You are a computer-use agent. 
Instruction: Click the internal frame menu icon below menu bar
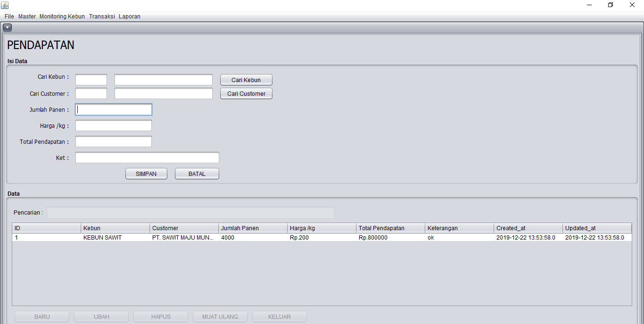pos(8,27)
